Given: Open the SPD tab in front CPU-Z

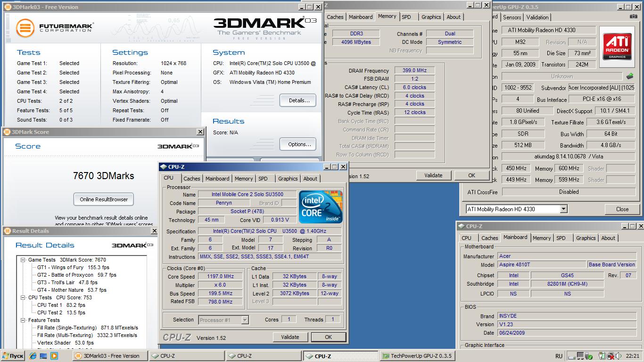Looking at the screenshot, I should pos(263,179).
